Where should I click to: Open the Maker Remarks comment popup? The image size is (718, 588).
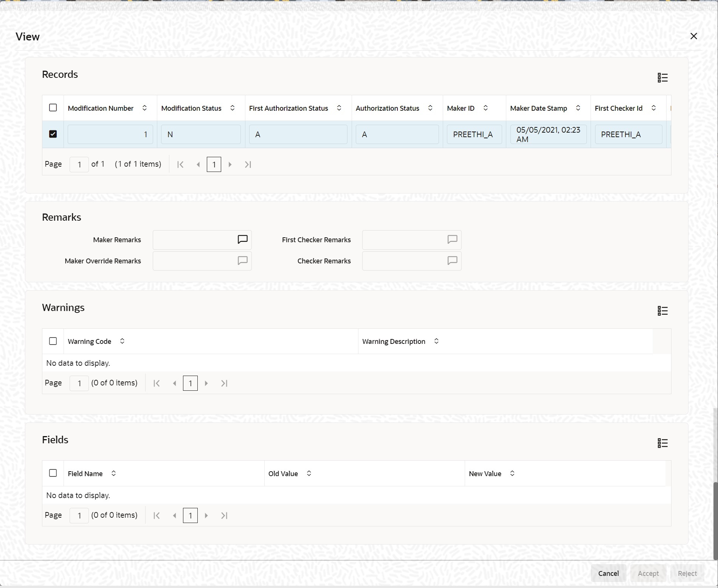(x=242, y=240)
